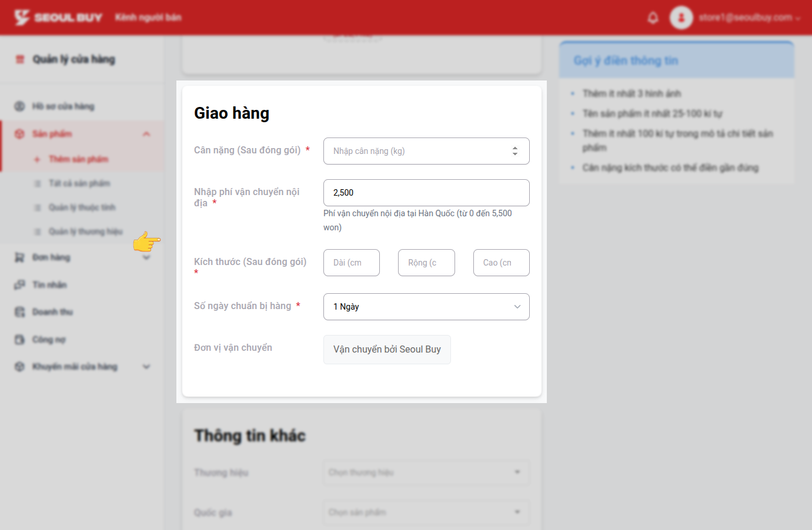Open the Số ngày chuẩn bị hàng dropdown
The image size is (812, 530).
click(426, 307)
